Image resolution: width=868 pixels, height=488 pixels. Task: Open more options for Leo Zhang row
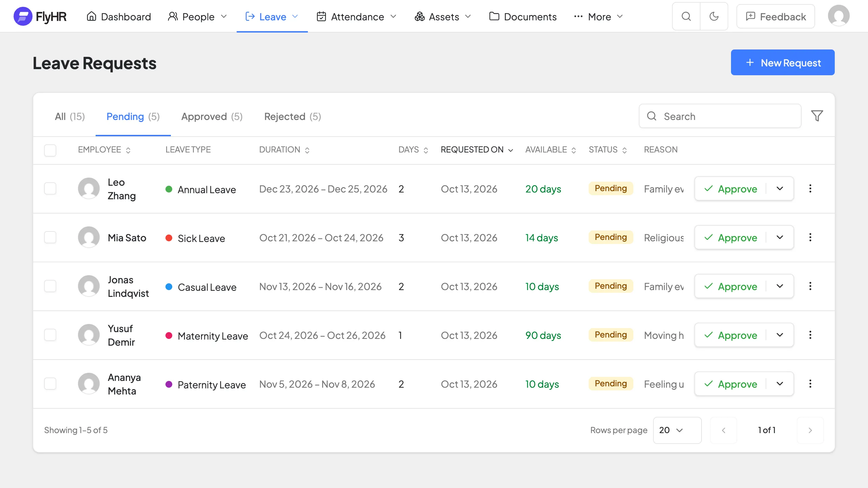coord(810,188)
